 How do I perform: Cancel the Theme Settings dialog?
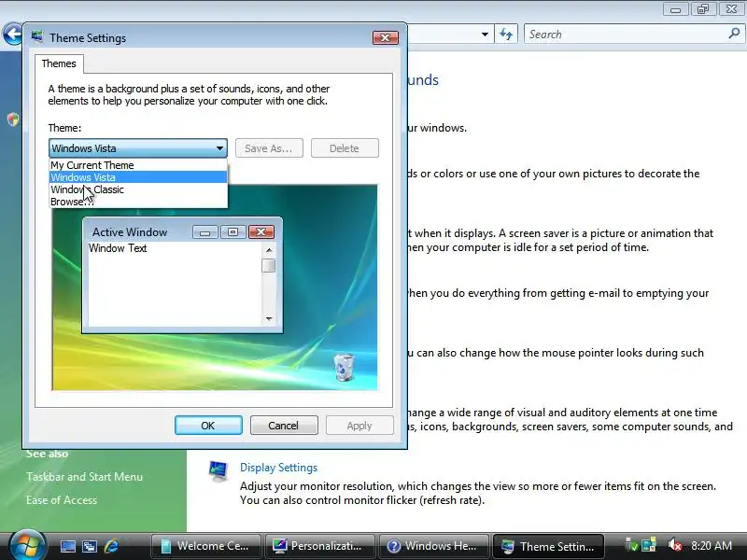tap(284, 426)
